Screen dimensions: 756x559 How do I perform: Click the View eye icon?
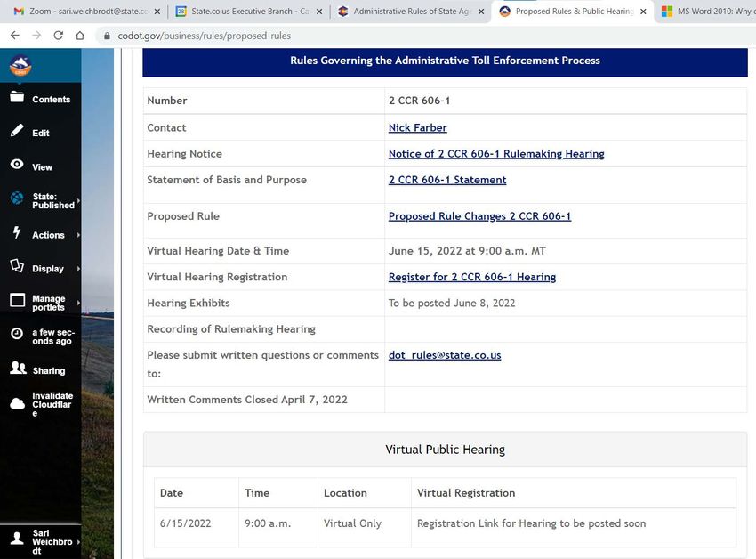pos(17,164)
